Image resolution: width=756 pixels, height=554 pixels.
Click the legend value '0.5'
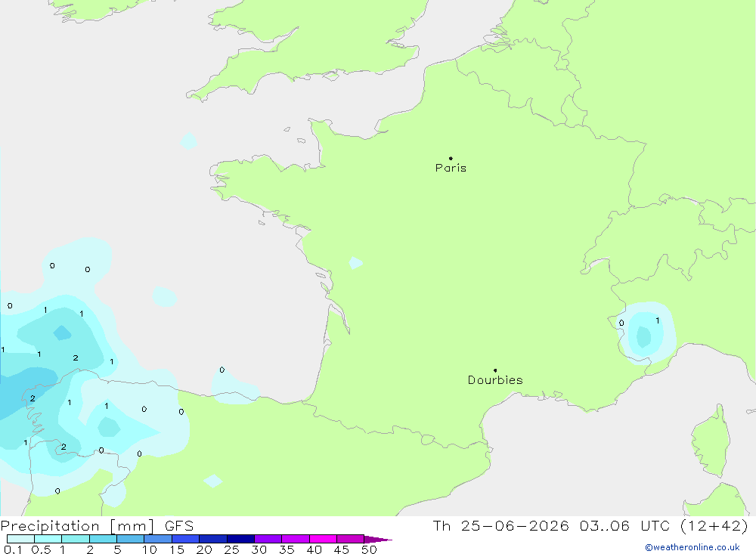pos(41,549)
